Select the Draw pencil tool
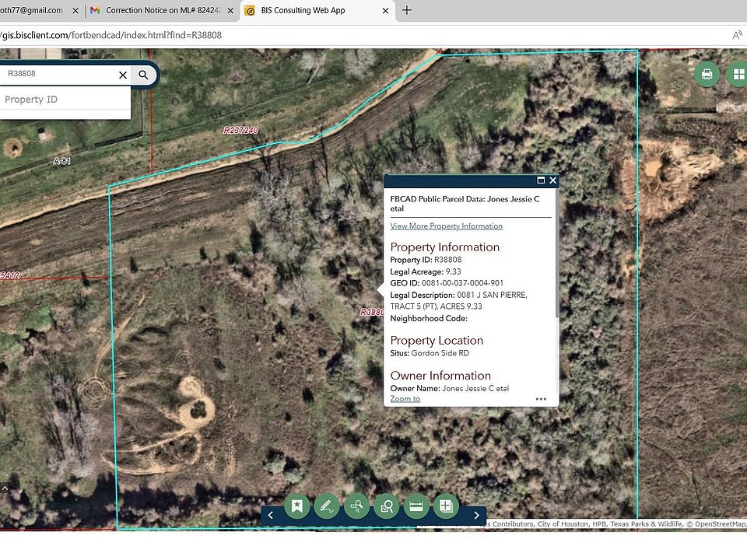 click(x=327, y=506)
